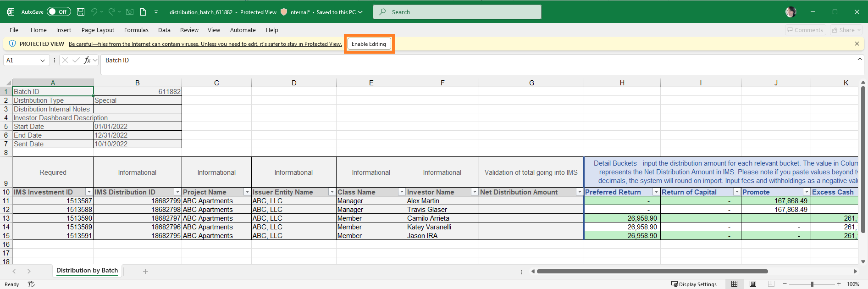This screenshot has height=289, width=868.
Task: Open the Formulas ribbon tab
Action: 136,30
